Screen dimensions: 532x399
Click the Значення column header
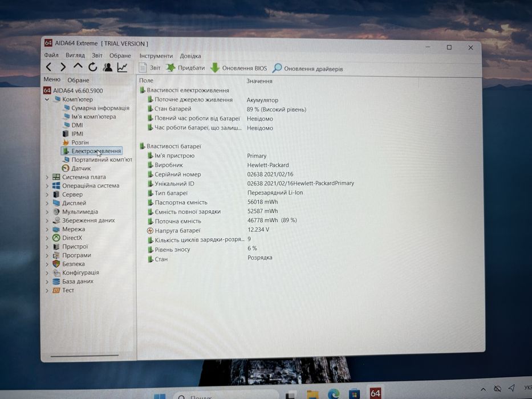(x=259, y=81)
